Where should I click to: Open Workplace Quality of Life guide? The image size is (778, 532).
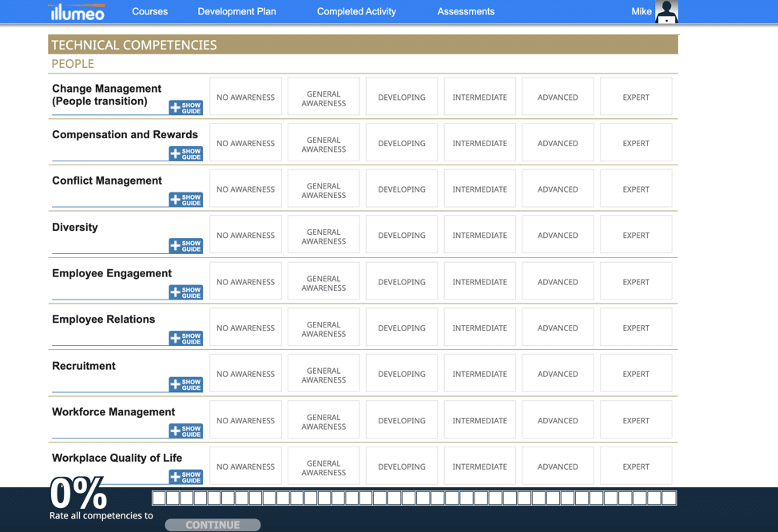[x=185, y=477]
